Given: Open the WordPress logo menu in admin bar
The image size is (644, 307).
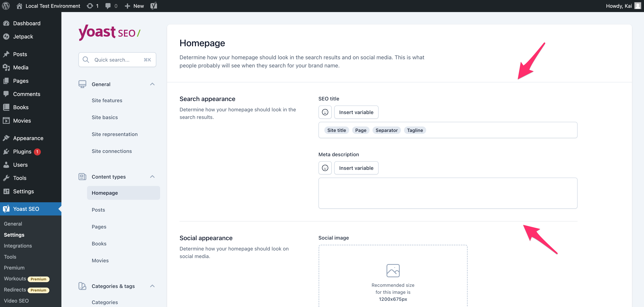Looking at the screenshot, I should point(5,5).
